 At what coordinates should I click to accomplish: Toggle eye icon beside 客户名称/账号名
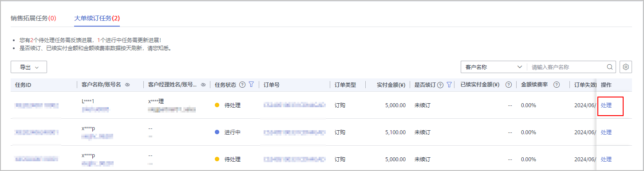click(127, 85)
